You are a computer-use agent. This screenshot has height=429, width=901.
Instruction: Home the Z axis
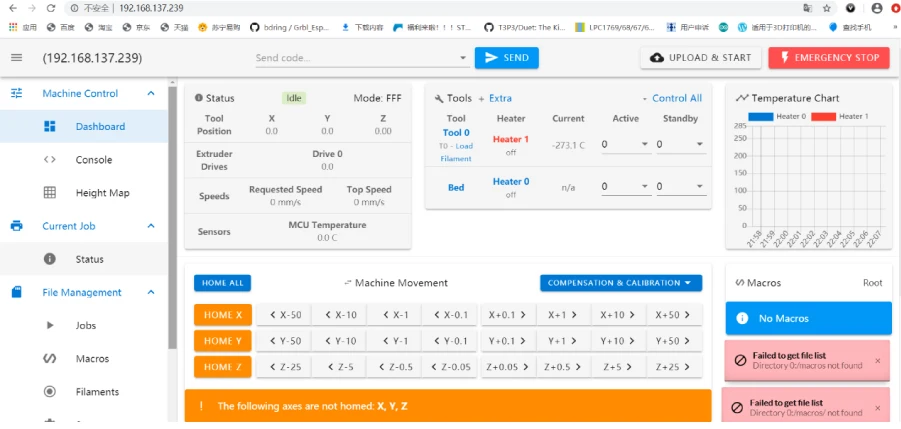223,367
